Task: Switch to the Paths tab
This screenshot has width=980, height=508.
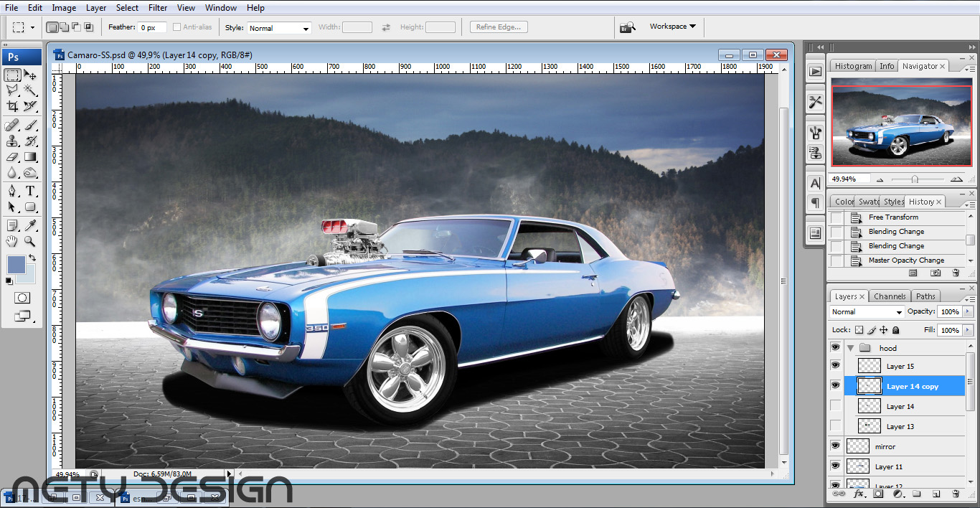Action: coord(925,296)
